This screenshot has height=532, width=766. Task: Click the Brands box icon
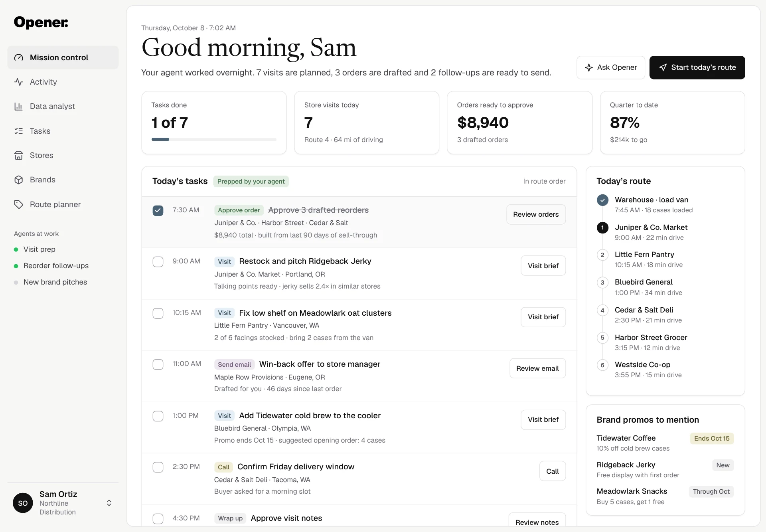19,180
